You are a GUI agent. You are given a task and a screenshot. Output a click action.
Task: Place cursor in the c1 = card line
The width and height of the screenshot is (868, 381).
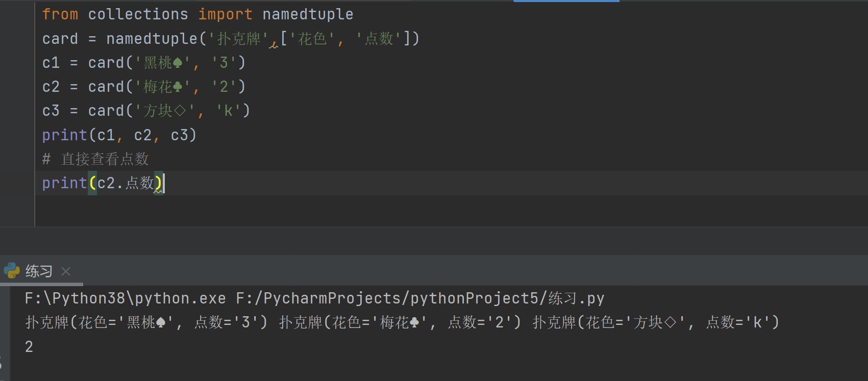(x=143, y=63)
